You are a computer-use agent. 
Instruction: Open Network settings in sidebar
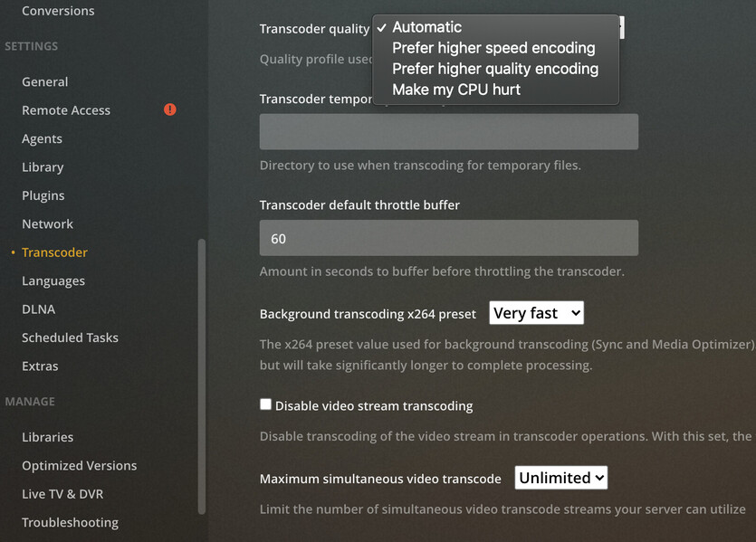coord(47,224)
